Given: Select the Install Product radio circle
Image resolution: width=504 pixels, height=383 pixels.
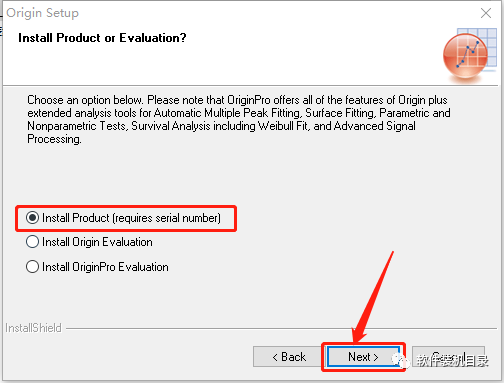Looking at the screenshot, I should point(32,218).
